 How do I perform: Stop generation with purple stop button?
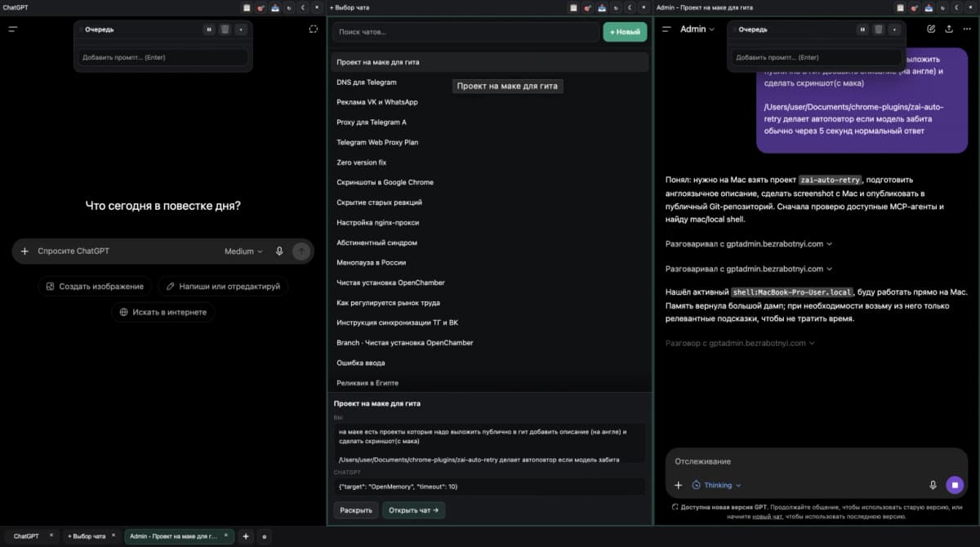955,485
